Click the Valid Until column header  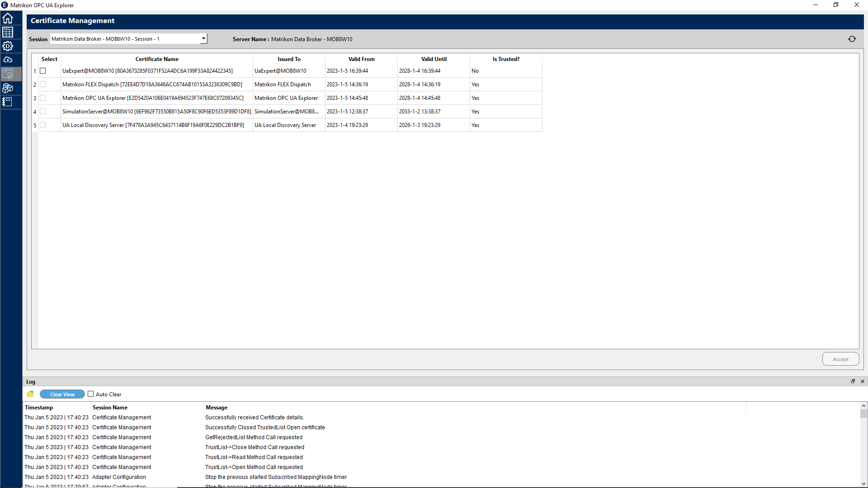click(434, 59)
